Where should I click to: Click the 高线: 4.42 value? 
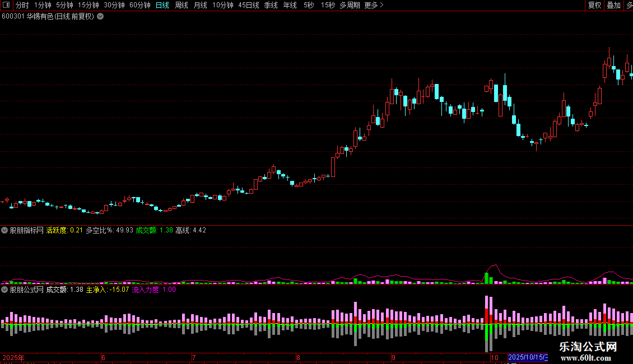click(190, 230)
